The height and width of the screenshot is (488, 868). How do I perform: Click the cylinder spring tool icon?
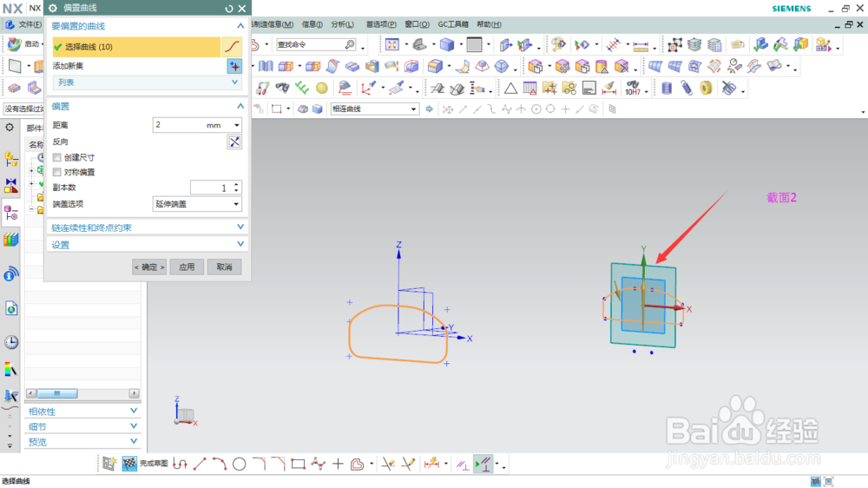(667, 88)
